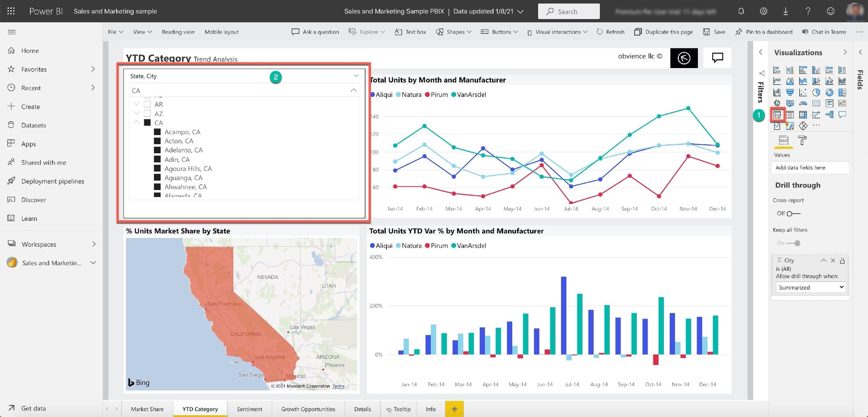
Task: Open the settings gear
Action: (x=763, y=11)
